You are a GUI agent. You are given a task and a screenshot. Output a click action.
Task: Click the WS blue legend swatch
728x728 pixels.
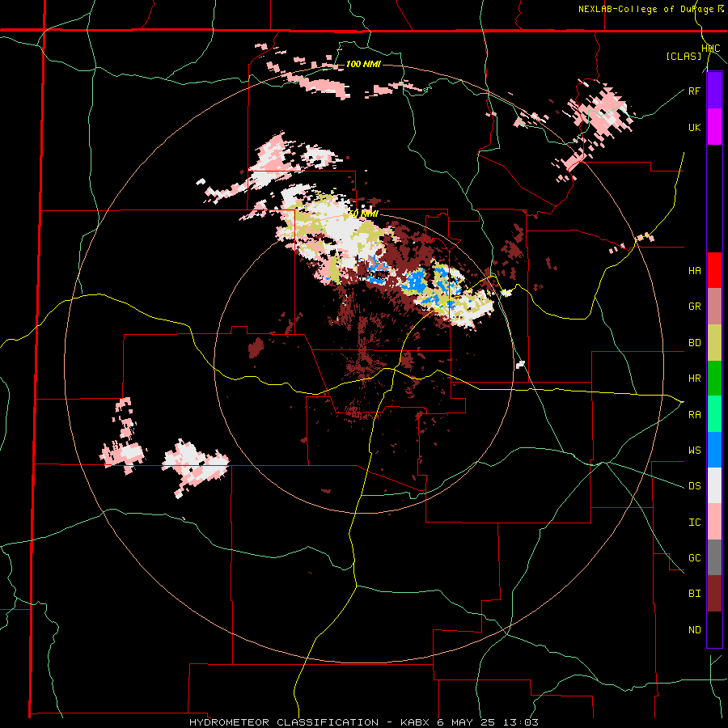point(714,450)
